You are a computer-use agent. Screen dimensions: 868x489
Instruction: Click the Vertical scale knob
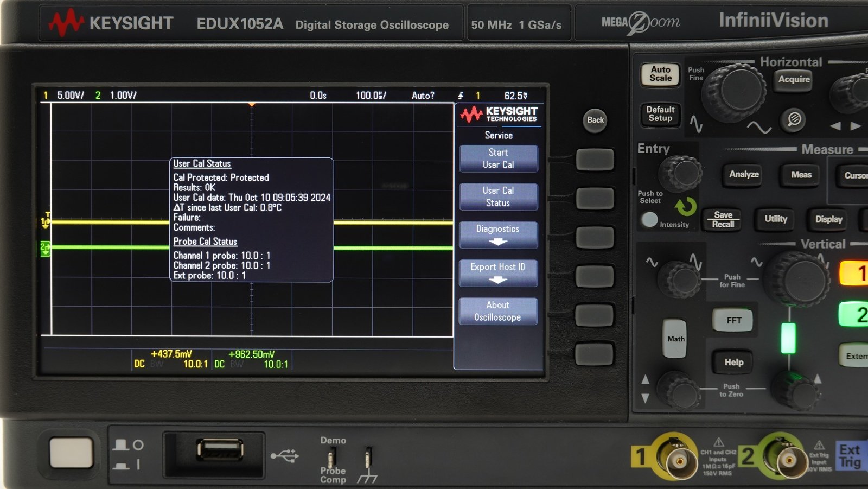point(797,278)
